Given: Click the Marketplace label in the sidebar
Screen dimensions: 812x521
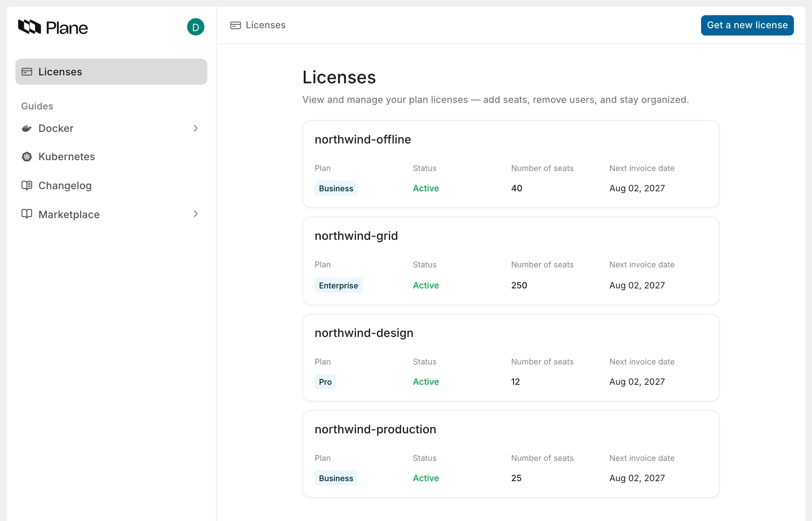Looking at the screenshot, I should click(x=69, y=214).
